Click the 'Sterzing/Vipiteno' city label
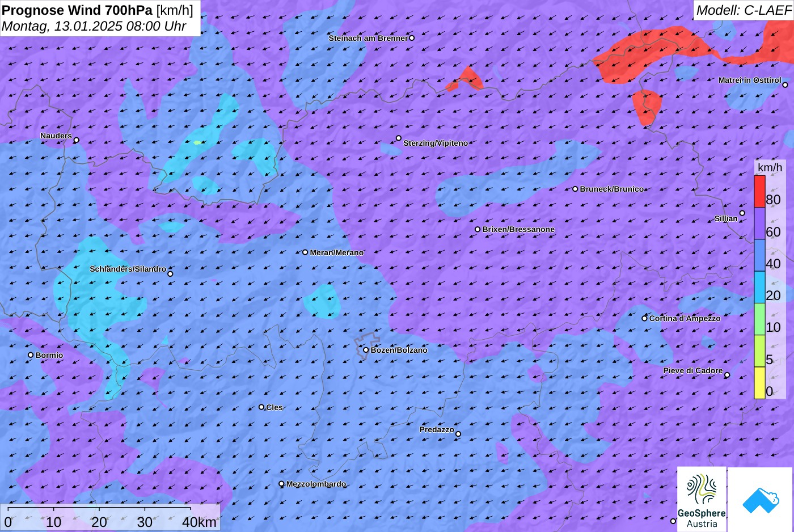The image size is (794, 532). tap(436, 143)
